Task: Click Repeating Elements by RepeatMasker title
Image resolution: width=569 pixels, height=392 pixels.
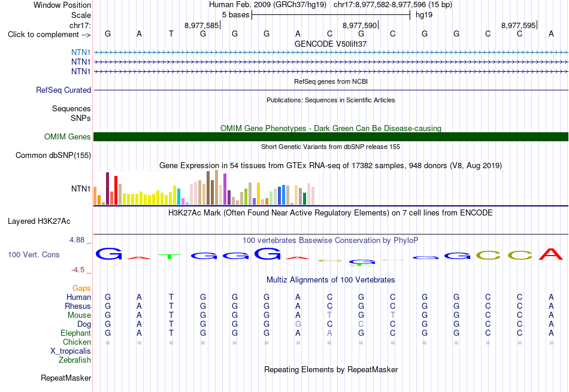Action: click(331, 369)
